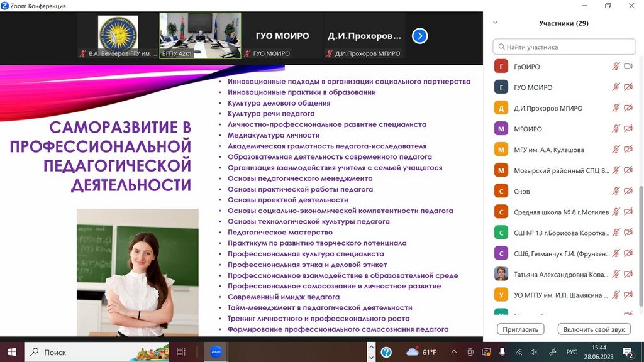Click the Zoom icon in the taskbar
The image size is (644, 362).
[x=216, y=352]
